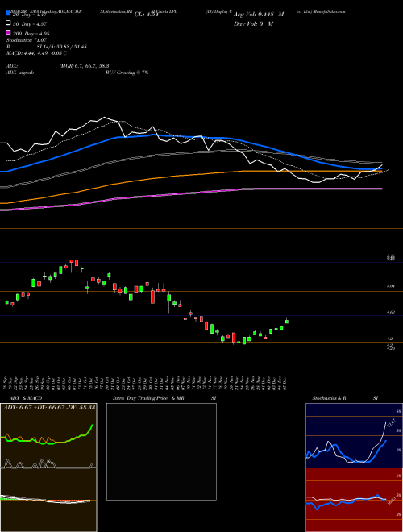Click the 'ADX: 6.67 +DY: 66.67' panel header
This screenshot has width=403, height=532.
pyautogui.click(x=49, y=407)
